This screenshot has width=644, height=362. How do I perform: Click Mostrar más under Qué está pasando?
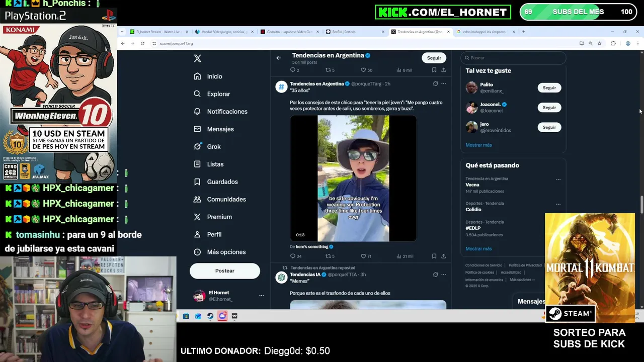[x=478, y=249]
